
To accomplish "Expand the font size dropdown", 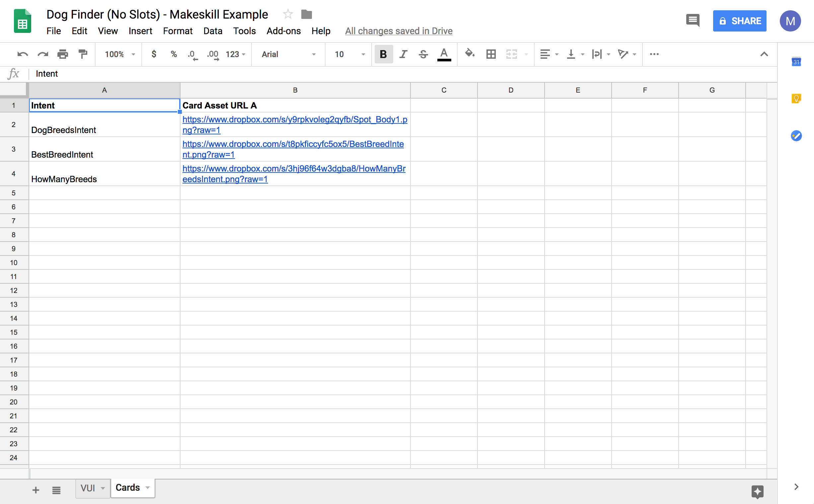I will [360, 53].
